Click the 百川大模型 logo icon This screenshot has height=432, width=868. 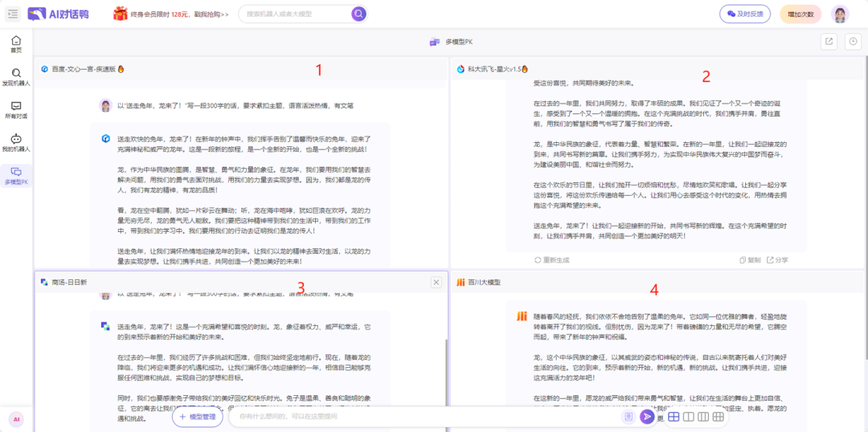point(461,282)
